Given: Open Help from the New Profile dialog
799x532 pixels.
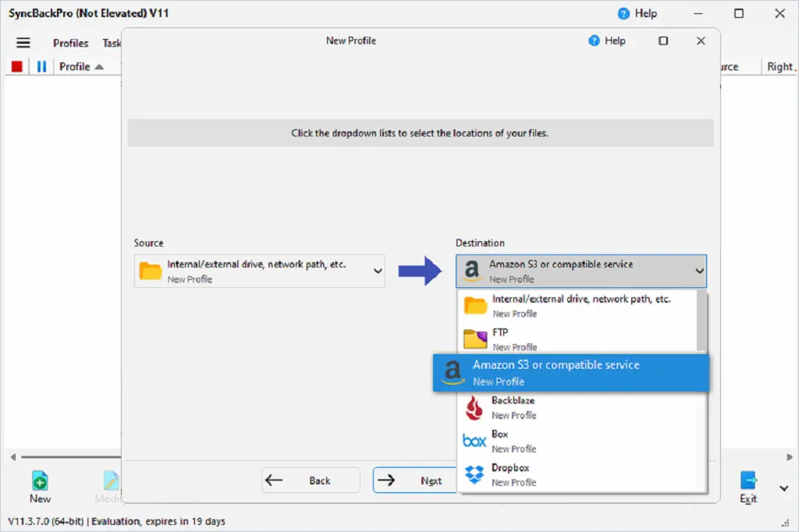Looking at the screenshot, I should tap(607, 41).
